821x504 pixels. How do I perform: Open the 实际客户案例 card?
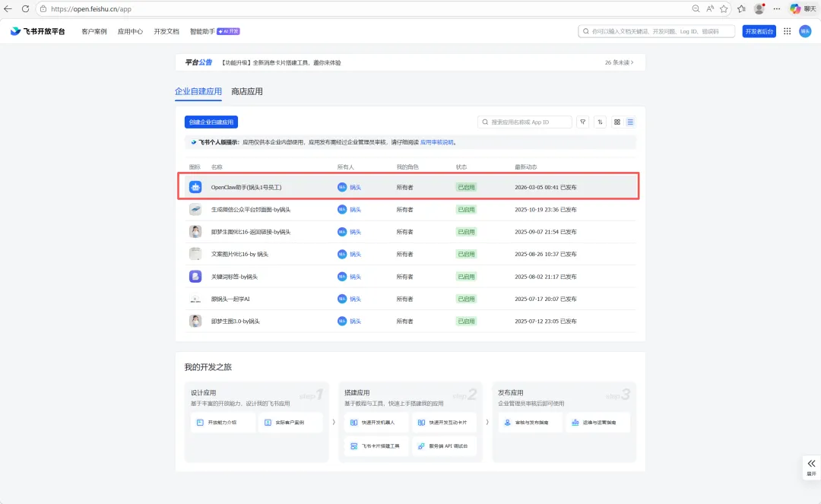[x=290, y=423]
